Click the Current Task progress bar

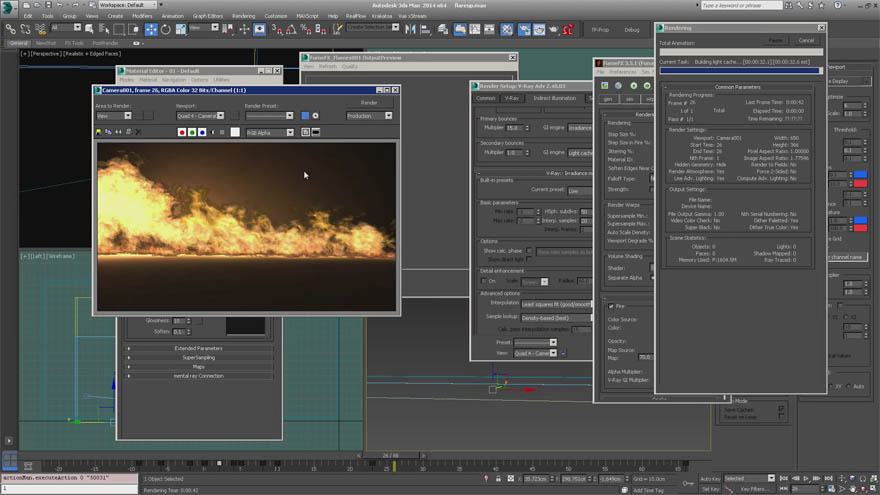click(x=741, y=71)
